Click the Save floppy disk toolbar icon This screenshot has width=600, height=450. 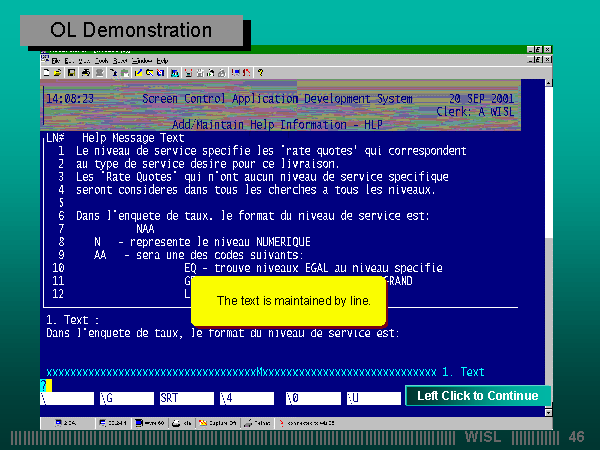[71, 73]
